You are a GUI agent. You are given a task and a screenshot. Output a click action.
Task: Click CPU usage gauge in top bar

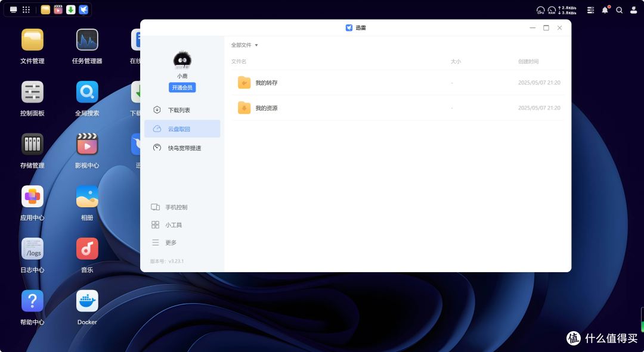(x=540, y=10)
